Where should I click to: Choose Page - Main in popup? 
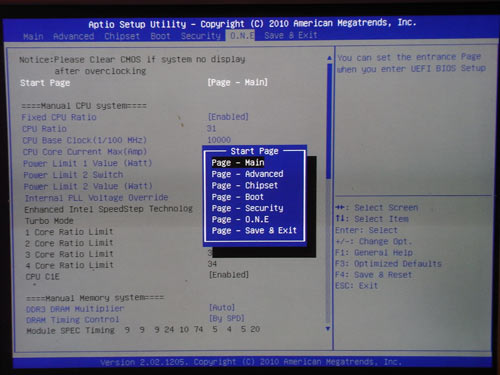pyautogui.click(x=238, y=163)
